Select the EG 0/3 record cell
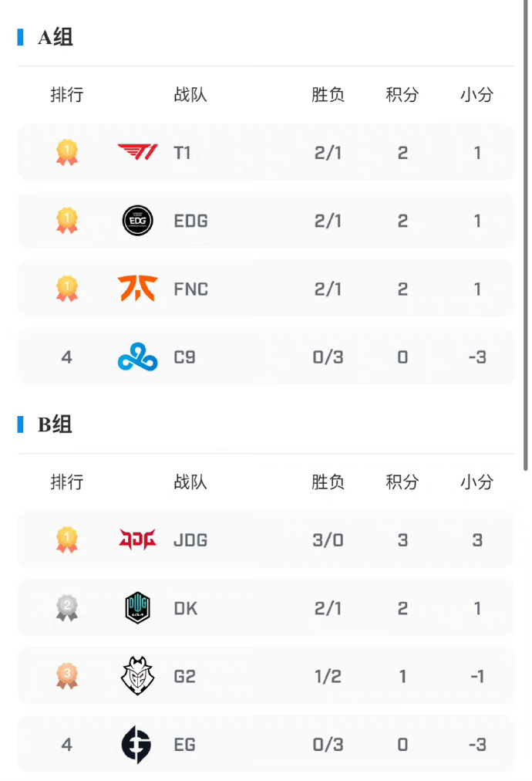The width and height of the screenshot is (532, 781). [x=328, y=745]
